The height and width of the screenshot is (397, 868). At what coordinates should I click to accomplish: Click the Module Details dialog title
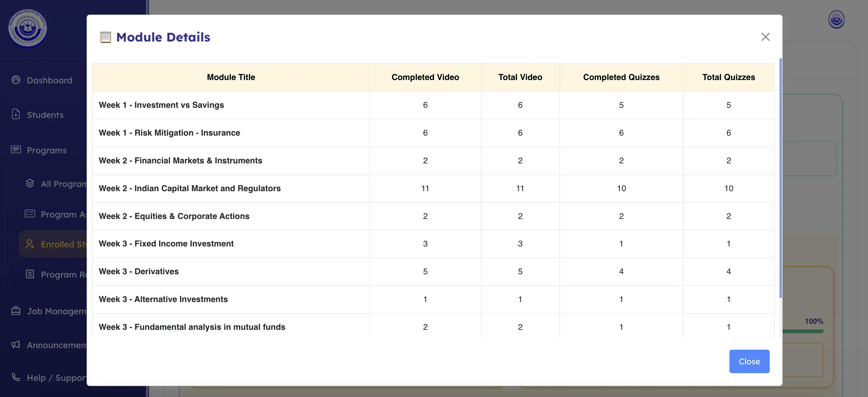tap(163, 37)
